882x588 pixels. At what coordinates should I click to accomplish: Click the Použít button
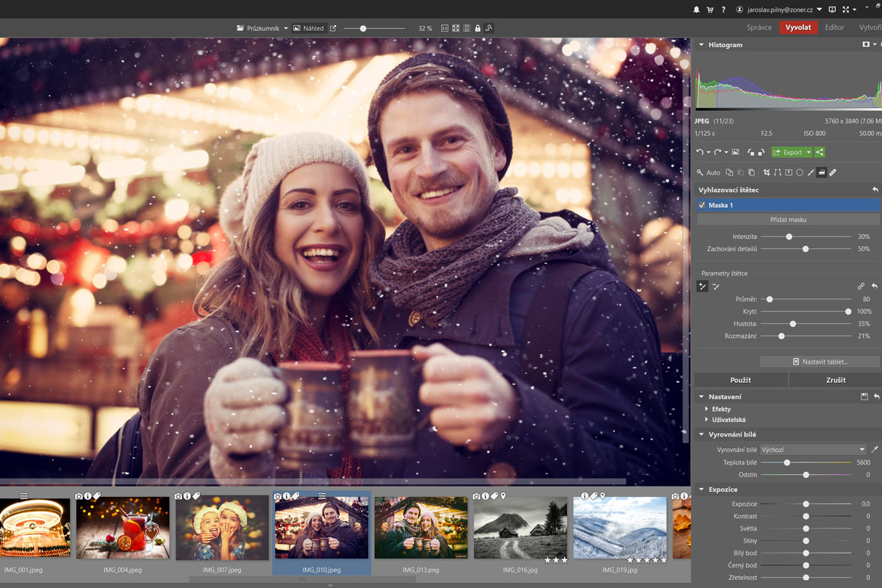(x=740, y=380)
